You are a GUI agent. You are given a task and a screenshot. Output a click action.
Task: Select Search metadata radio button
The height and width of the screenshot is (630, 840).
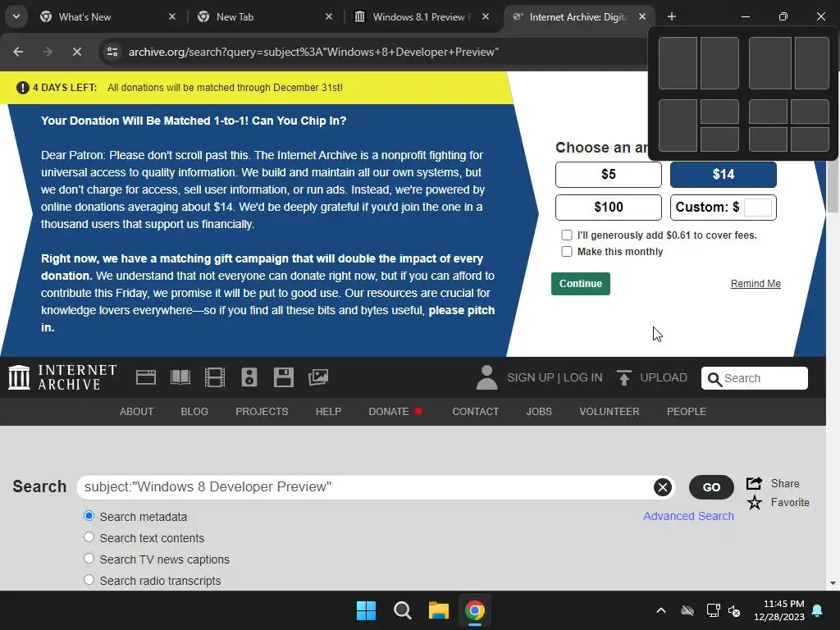pyautogui.click(x=89, y=516)
